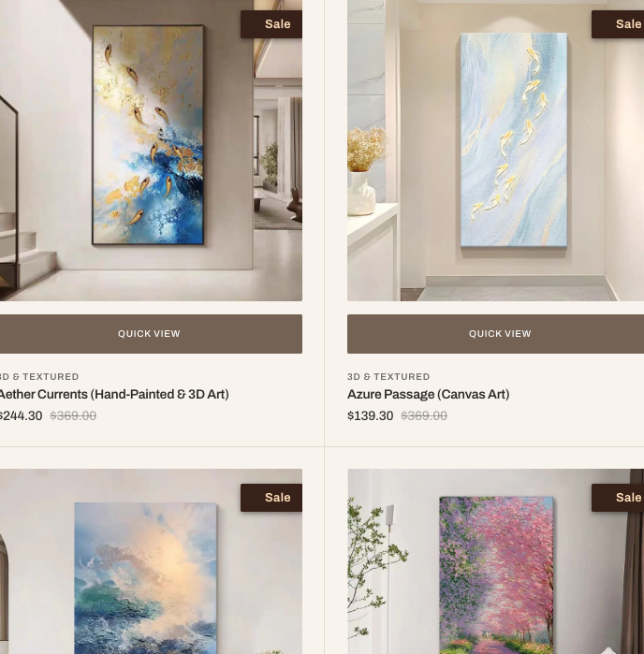The width and height of the screenshot is (644, 654).
Task: Select the Aether Currents koi fish painting image
Action: coord(148,135)
